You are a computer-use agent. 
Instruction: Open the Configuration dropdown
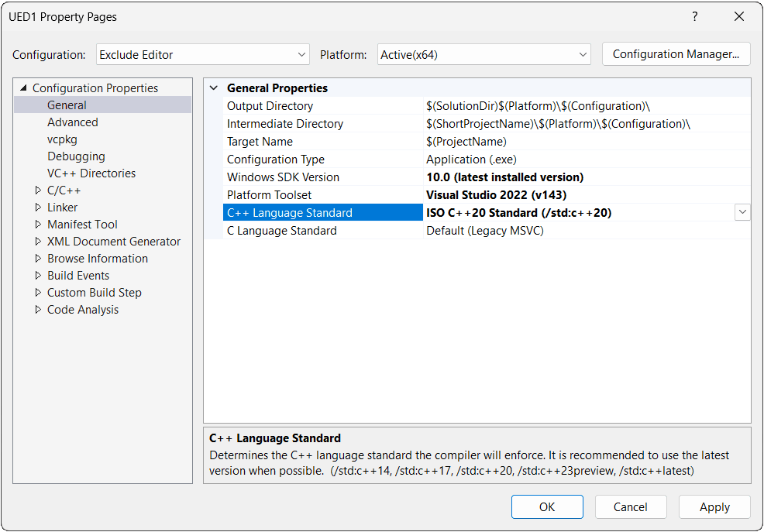[x=203, y=55]
